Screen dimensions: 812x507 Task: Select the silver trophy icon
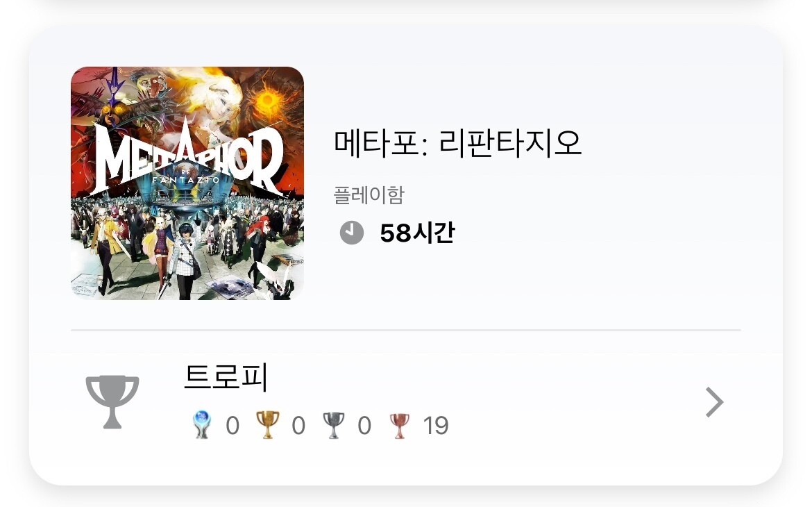coord(334,425)
